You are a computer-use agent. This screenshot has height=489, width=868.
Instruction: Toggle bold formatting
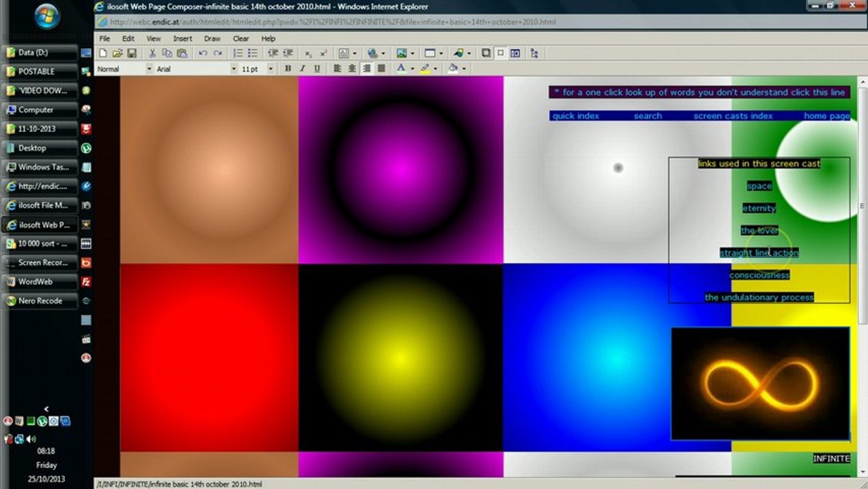tap(288, 69)
